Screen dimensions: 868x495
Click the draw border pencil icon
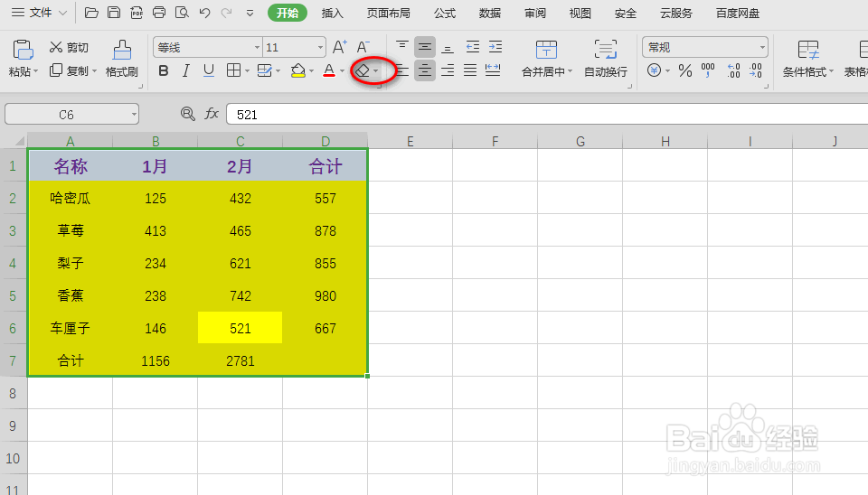coord(265,70)
